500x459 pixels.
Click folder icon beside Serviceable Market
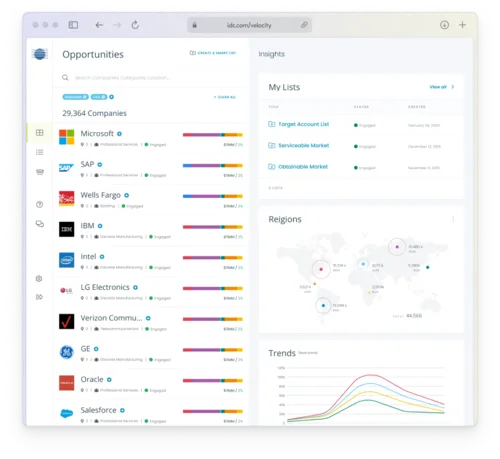(272, 145)
